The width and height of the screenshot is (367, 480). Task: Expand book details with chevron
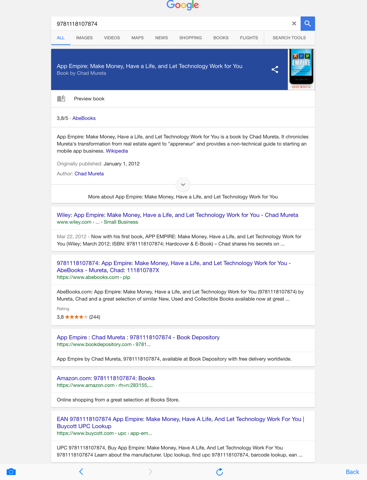click(183, 184)
